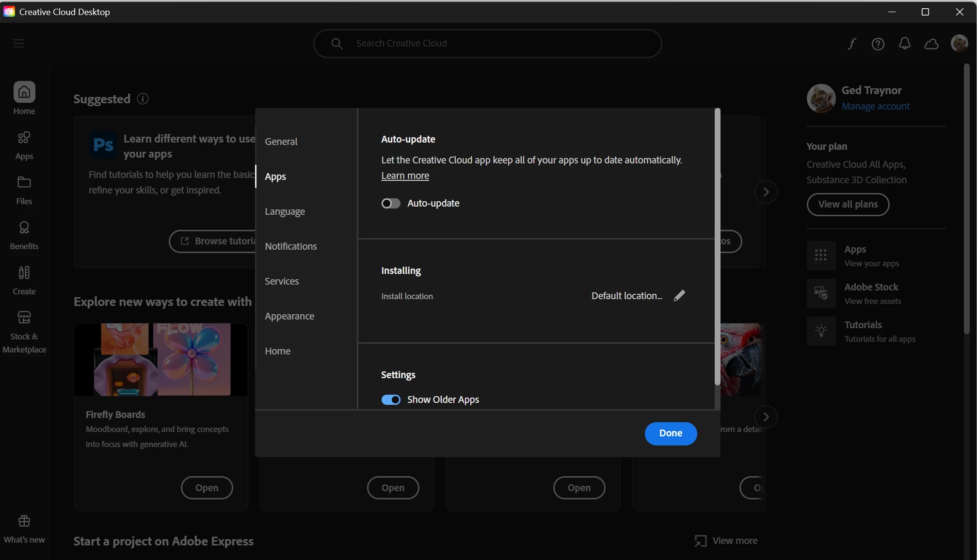Click the Creative Cloud logo in title bar
This screenshot has height=560, width=977.
[x=9, y=12]
